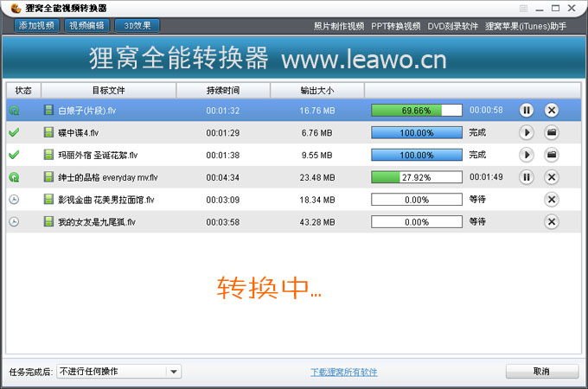Open 狸窝苹果(iTunes)助手 link
Image resolution: width=588 pixels, height=389 pixels.
point(526,26)
